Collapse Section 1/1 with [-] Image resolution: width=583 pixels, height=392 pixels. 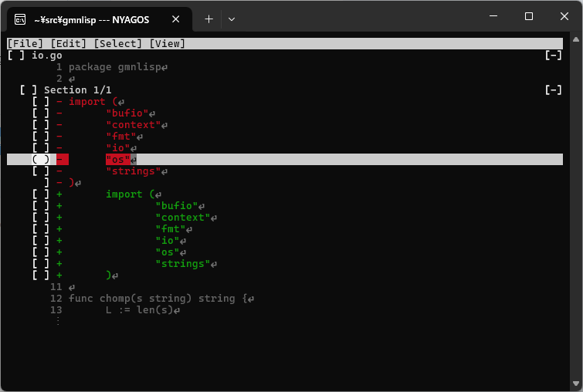[553, 90]
